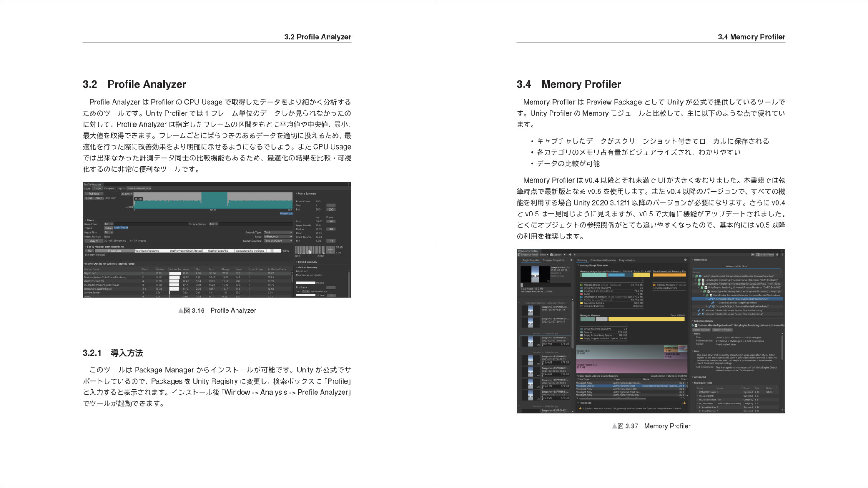Open the Fragmentation tab
Image resolution: width=868 pixels, height=488 pixels.
click(627, 260)
